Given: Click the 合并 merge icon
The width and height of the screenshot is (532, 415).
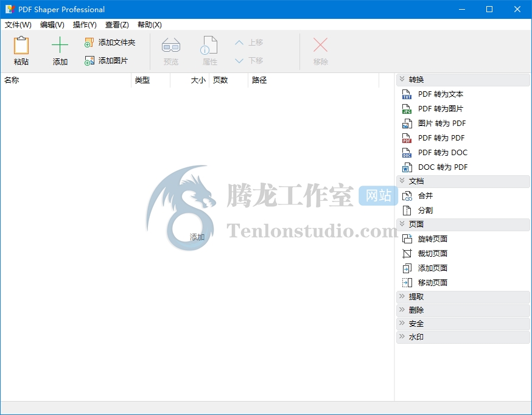Looking at the screenshot, I should [x=407, y=196].
